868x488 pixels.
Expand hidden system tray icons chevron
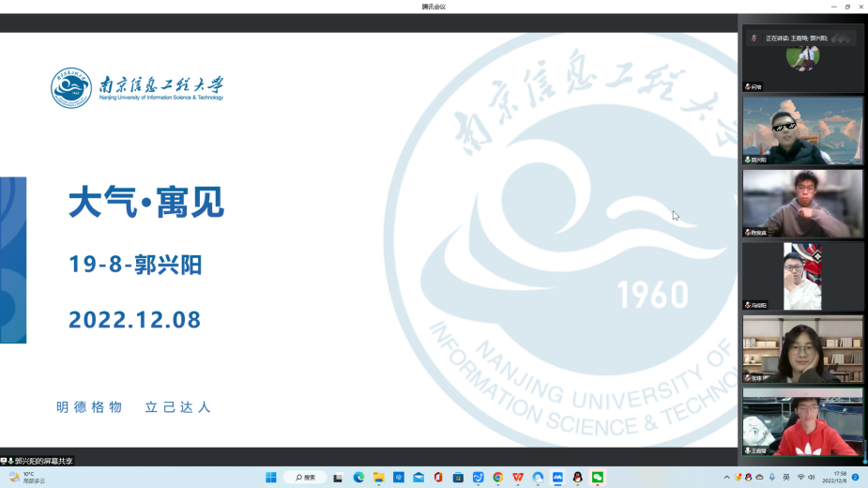[726, 478]
